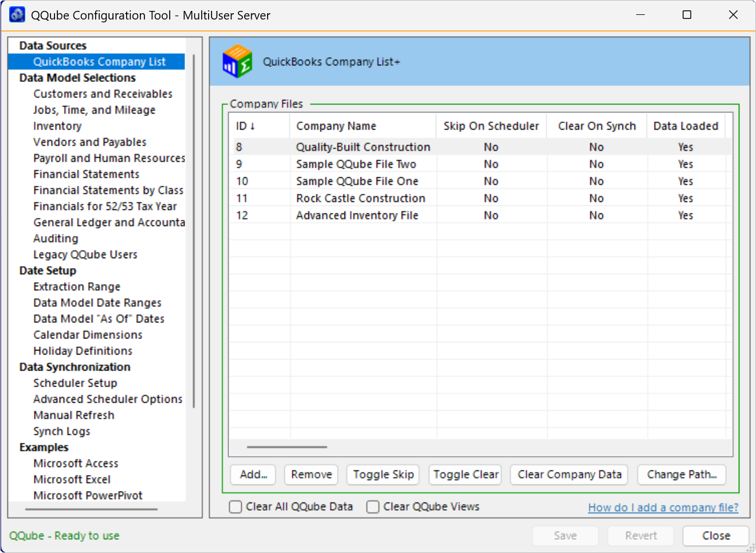Click the Close button at bottom

pyautogui.click(x=716, y=536)
